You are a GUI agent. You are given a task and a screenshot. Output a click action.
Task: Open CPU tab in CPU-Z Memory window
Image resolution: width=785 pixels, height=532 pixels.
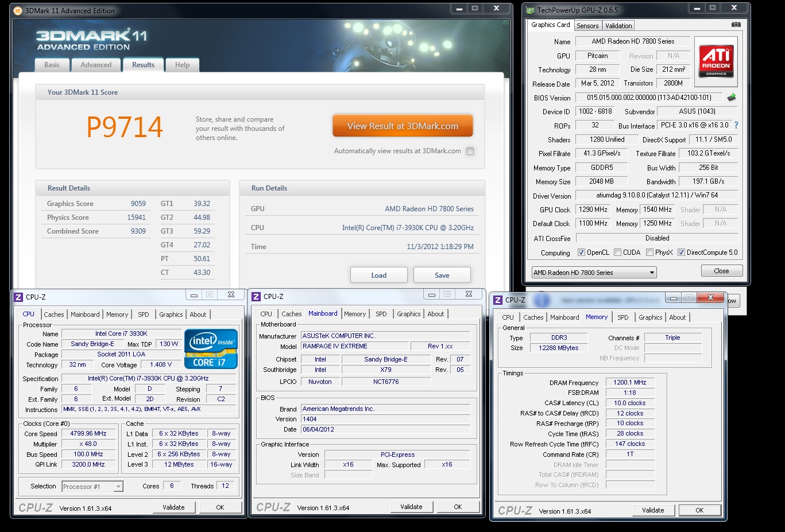point(508,317)
